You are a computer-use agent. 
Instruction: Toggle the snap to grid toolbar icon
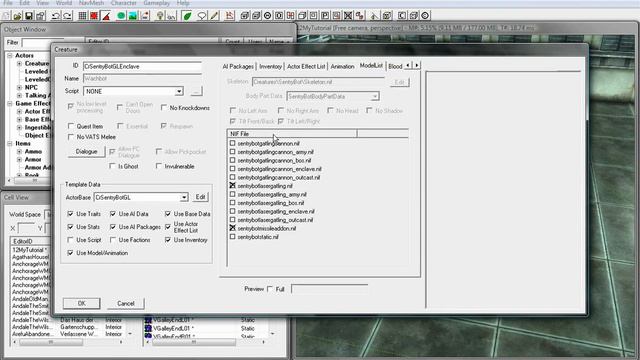click(x=82, y=16)
